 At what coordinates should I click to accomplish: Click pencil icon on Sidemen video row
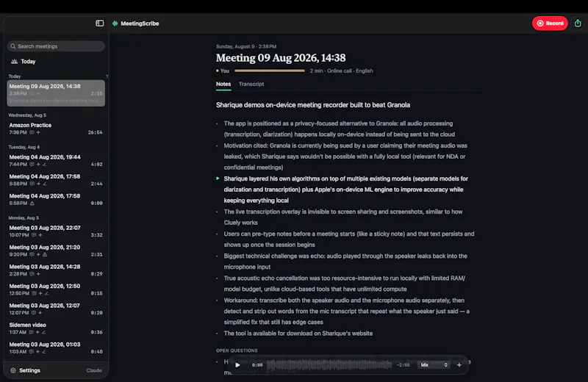coord(44,332)
